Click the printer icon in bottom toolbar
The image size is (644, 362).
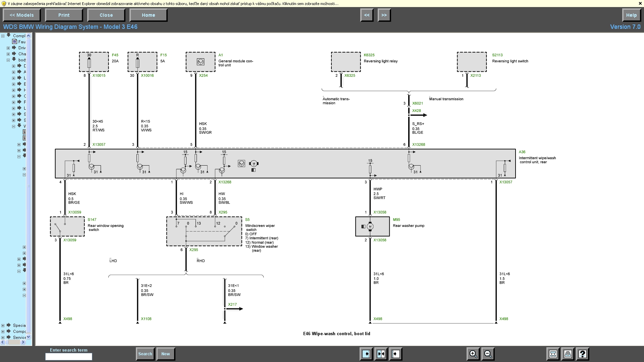568,354
